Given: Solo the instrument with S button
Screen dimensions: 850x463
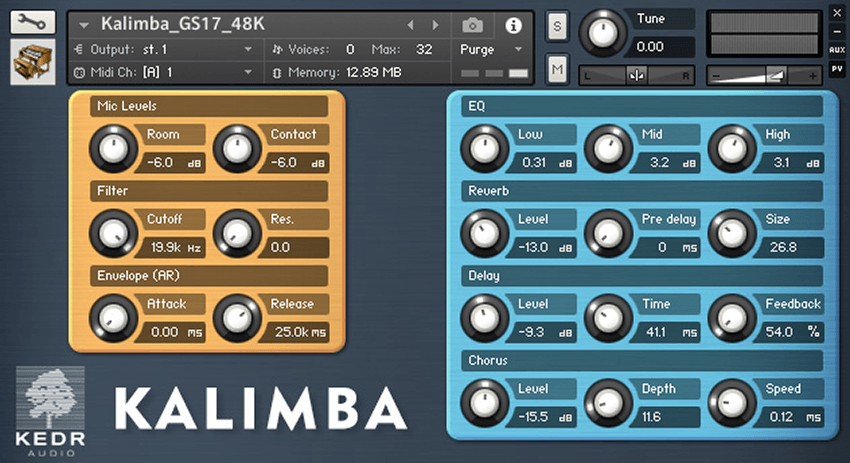Looking at the screenshot, I should coord(557,26).
